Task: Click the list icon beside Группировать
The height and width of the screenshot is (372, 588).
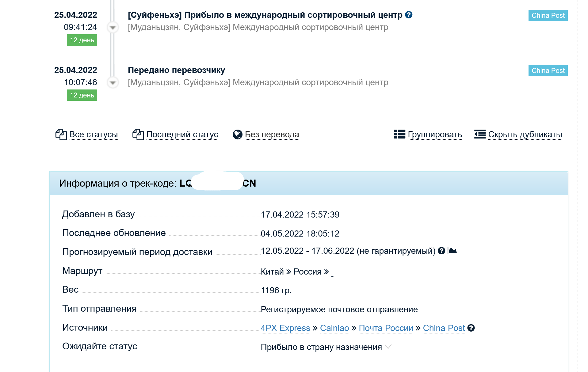Action: [x=399, y=134]
